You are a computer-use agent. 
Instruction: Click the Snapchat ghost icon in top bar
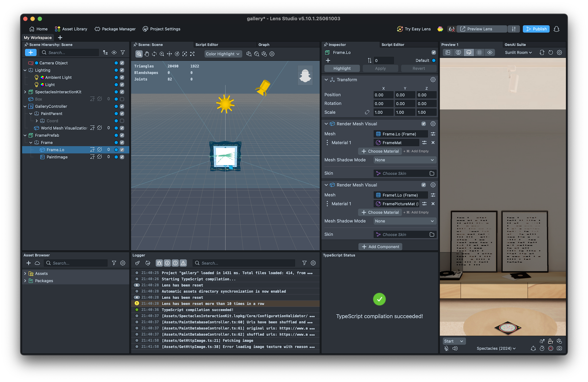click(x=556, y=29)
